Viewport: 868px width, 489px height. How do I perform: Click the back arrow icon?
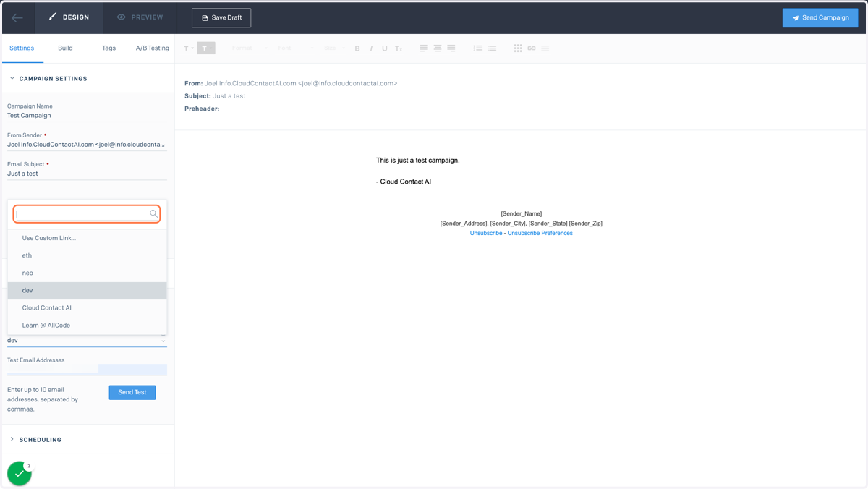[x=17, y=17]
